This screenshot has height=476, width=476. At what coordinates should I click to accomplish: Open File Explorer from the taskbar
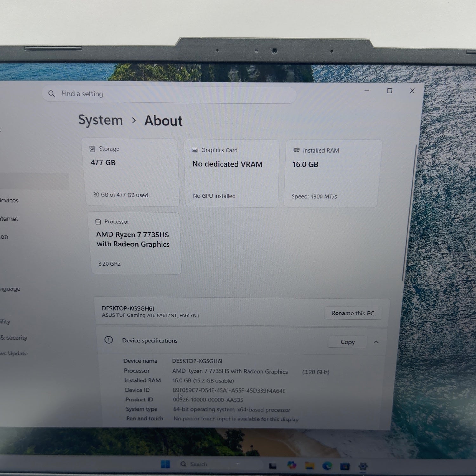point(310,466)
